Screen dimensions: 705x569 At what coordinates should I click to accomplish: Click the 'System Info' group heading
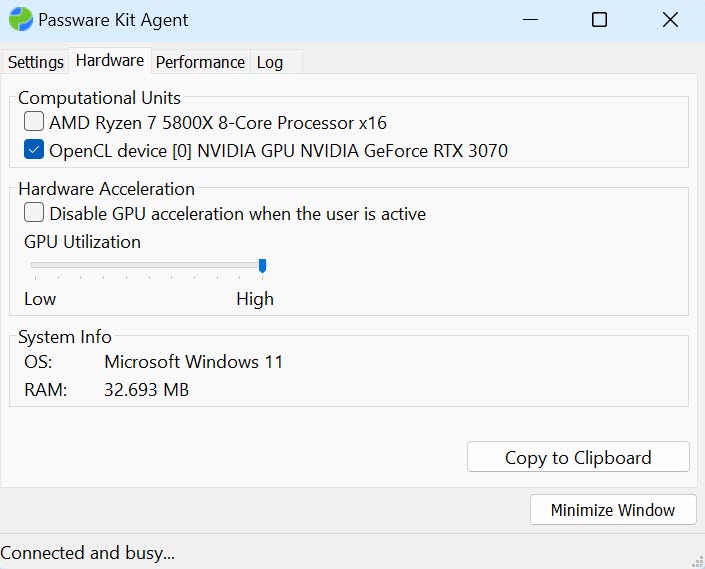(65, 337)
